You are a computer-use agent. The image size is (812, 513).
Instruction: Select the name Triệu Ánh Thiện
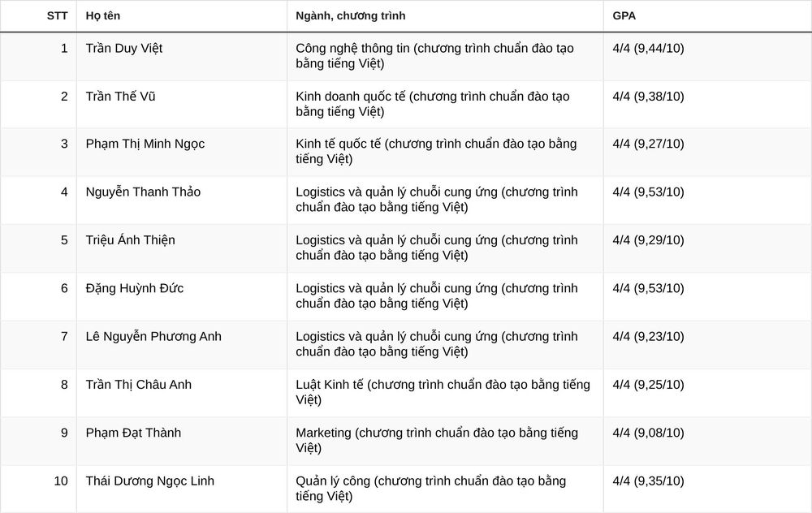tap(130, 240)
